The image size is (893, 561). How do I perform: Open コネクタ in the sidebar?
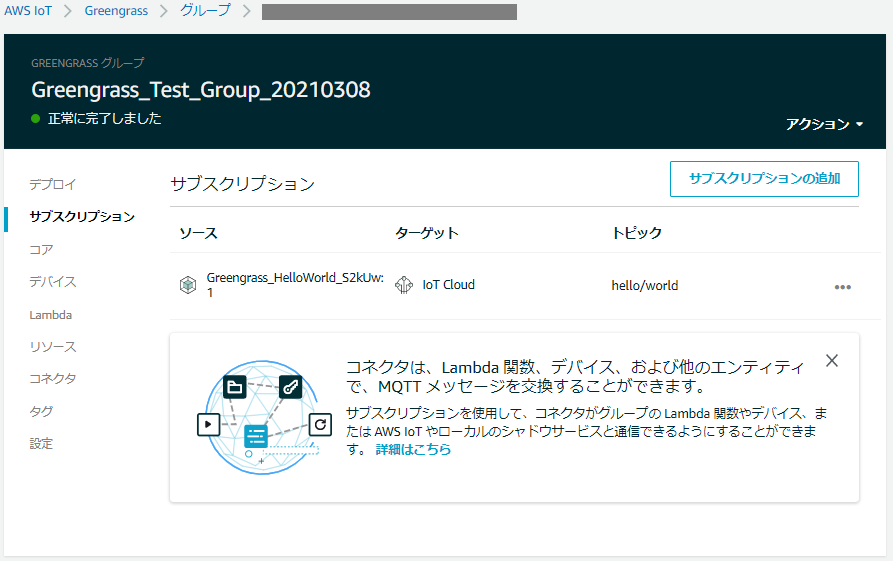point(52,379)
